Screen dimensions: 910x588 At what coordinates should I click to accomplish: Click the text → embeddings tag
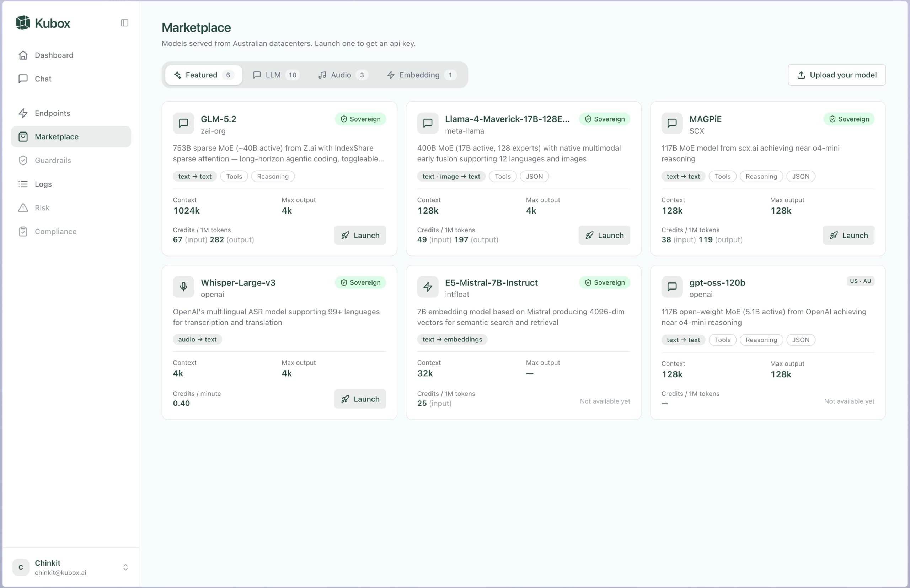point(452,339)
